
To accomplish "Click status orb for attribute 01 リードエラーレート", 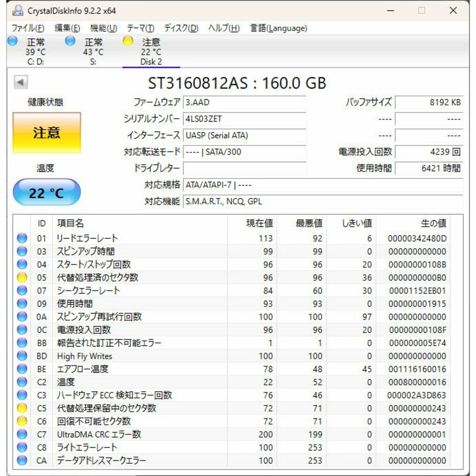I will click(x=22, y=238).
